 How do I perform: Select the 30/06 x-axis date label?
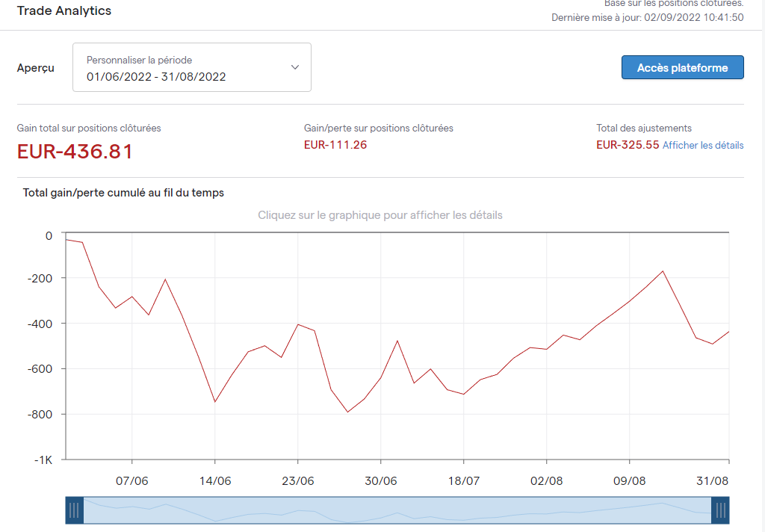[381, 480]
